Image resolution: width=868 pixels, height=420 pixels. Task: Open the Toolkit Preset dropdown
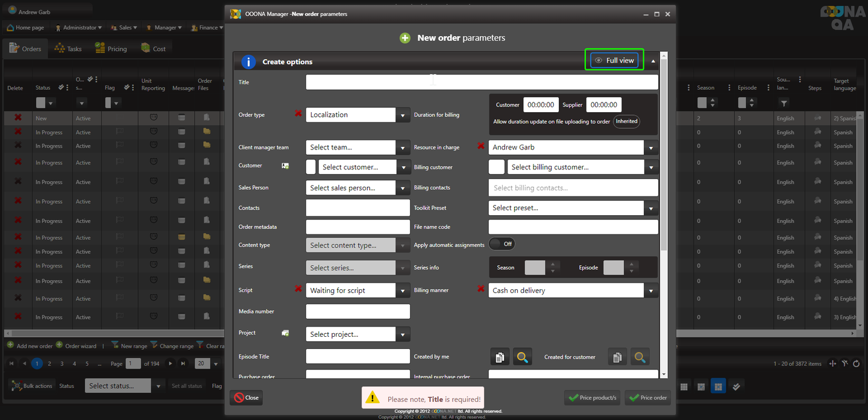(x=651, y=208)
